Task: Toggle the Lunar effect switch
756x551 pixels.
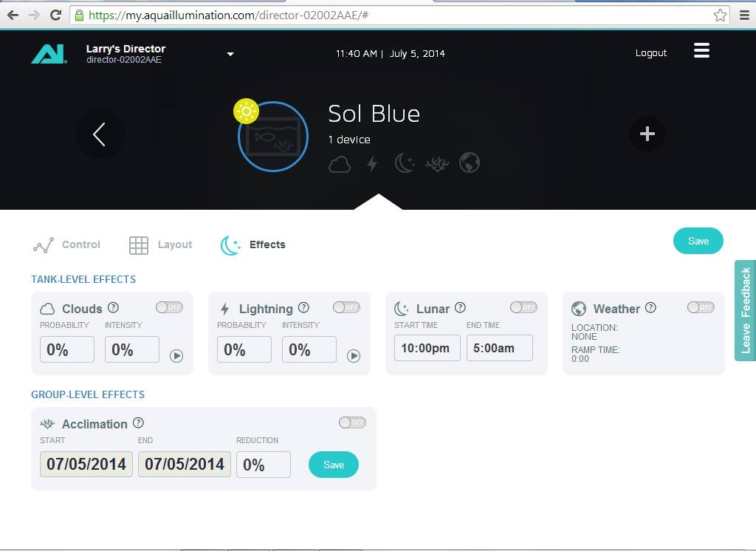Action: (523, 307)
